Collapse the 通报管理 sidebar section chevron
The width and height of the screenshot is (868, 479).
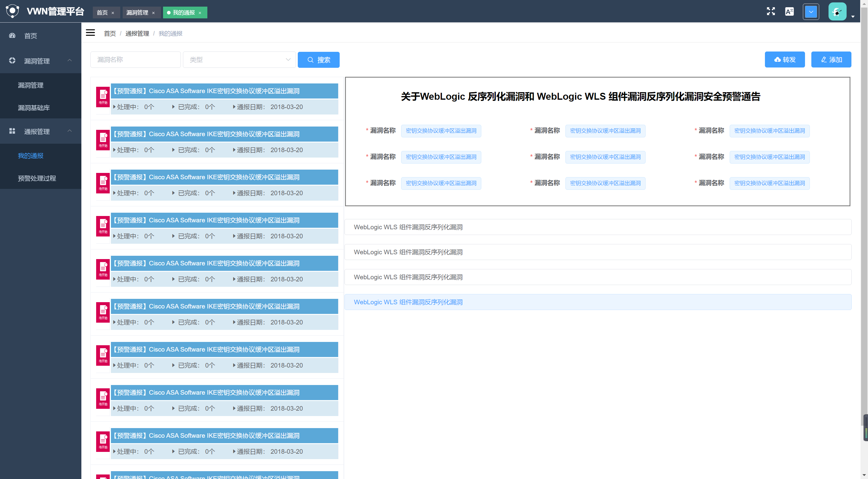[70, 131]
